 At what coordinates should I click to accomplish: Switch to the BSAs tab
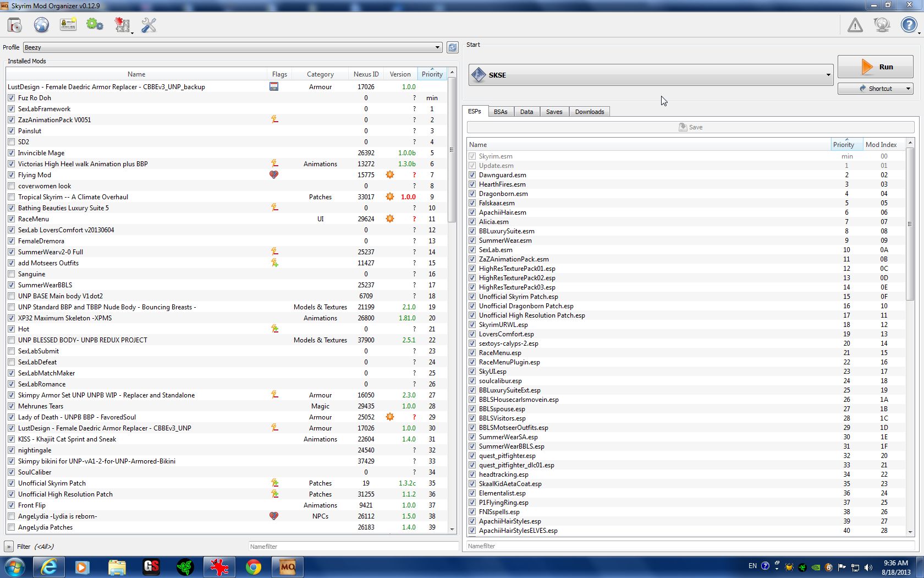pos(500,112)
